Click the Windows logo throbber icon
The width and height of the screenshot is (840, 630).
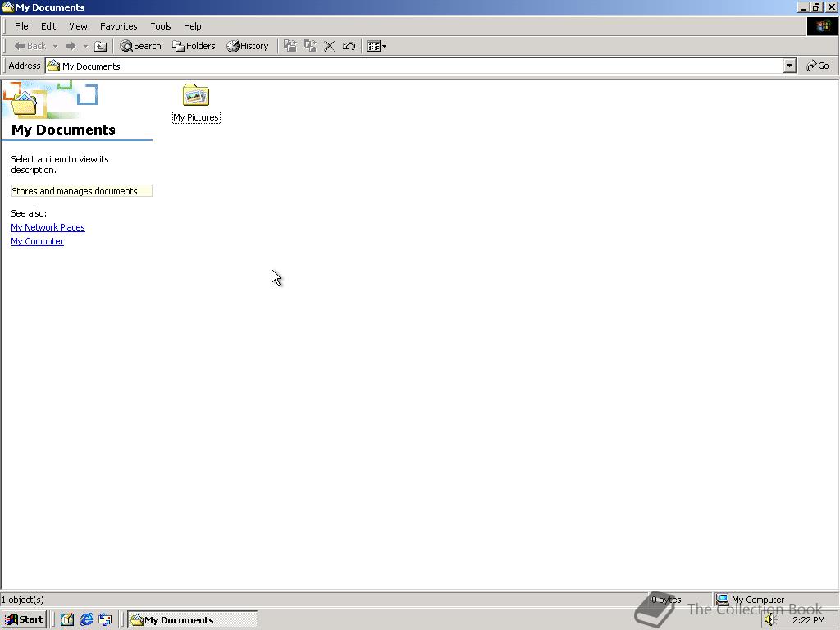pos(822,26)
